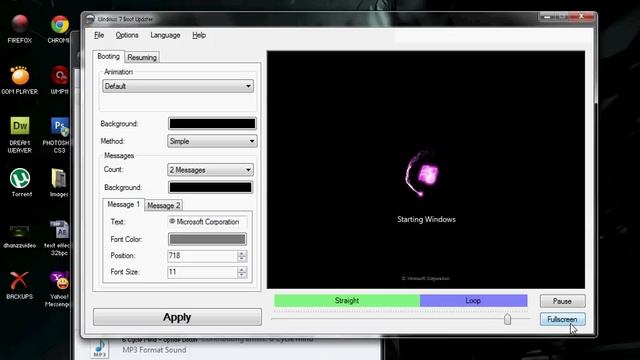Click the Apply button
The height and width of the screenshot is (360, 640).
[177, 317]
